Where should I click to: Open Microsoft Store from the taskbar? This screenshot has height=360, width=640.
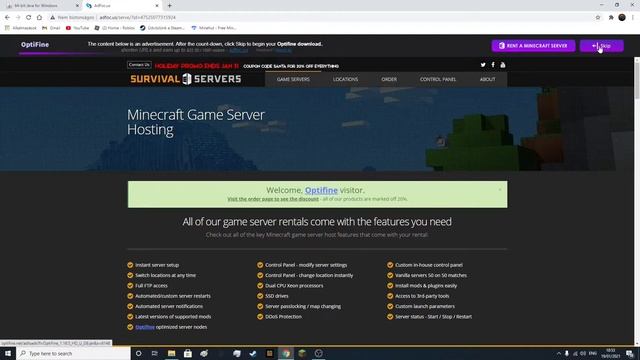point(188,353)
